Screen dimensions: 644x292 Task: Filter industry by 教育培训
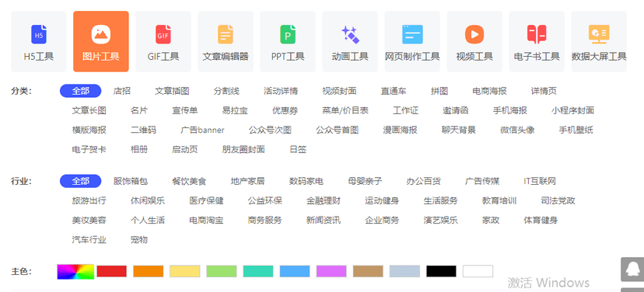[499, 201]
